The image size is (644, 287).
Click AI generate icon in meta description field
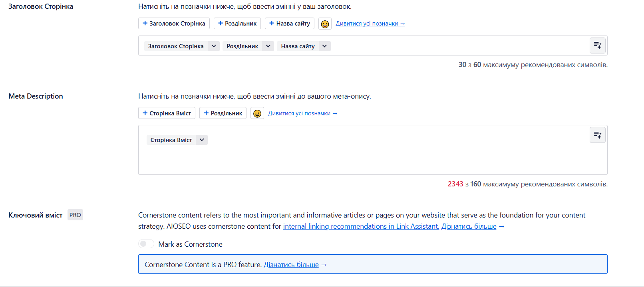597,135
